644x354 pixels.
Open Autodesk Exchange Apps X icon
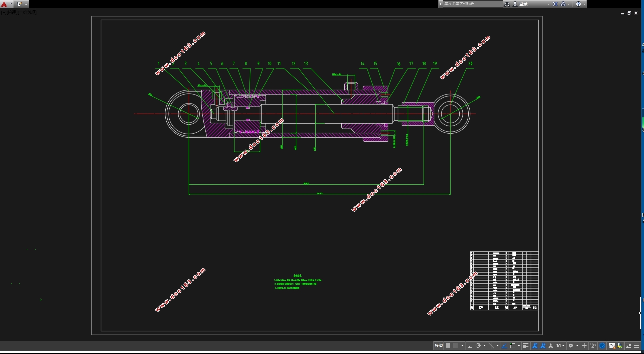point(555,4)
